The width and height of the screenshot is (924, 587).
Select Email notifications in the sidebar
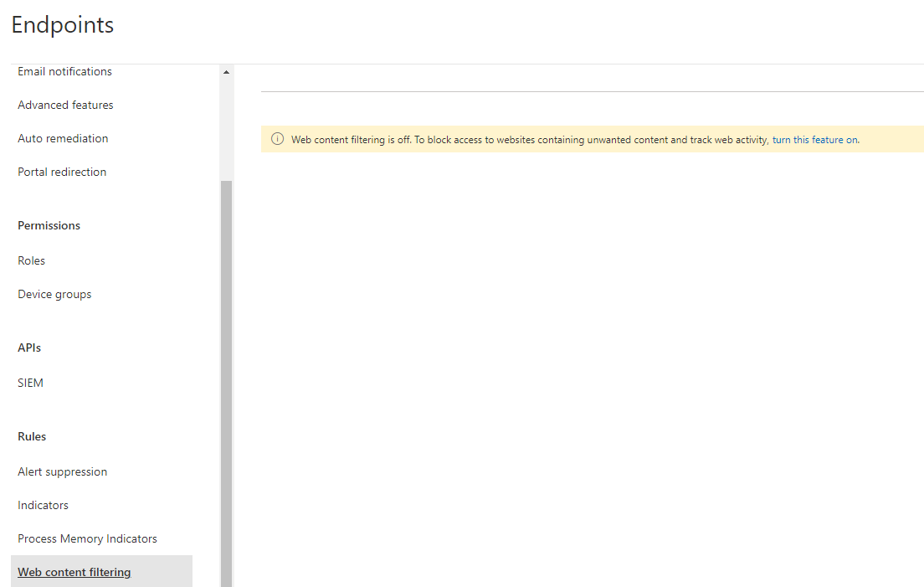coord(64,71)
